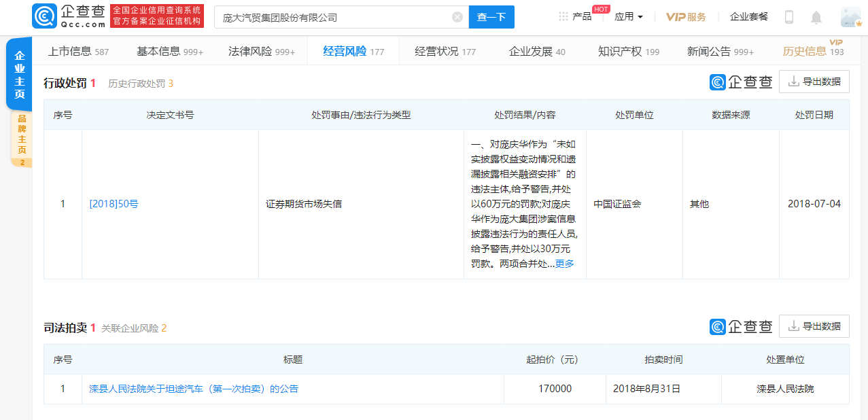Click the download icon on 行政处罚 导出数据 button
The height and width of the screenshot is (420, 868).
click(x=795, y=81)
